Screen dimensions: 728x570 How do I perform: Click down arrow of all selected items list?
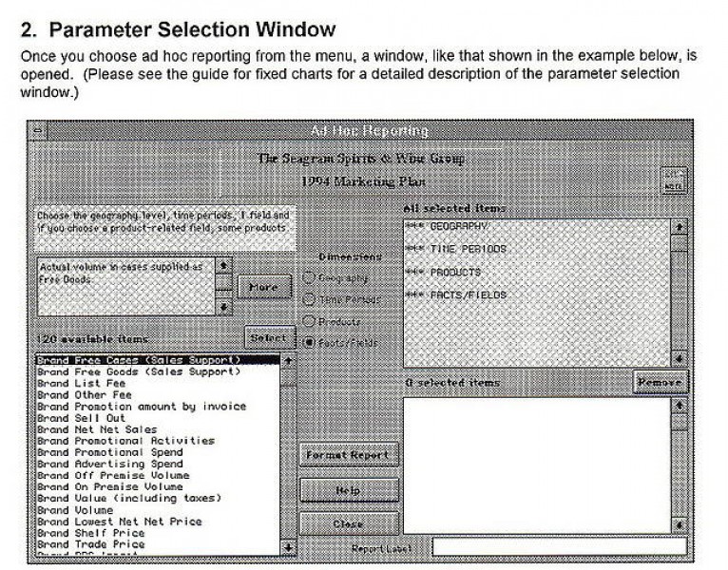click(x=680, y=359)
